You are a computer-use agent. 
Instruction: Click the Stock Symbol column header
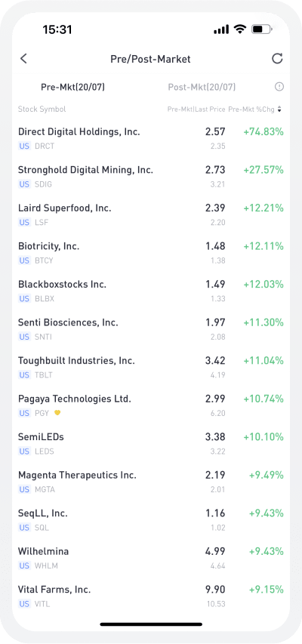tap(42, 109)
